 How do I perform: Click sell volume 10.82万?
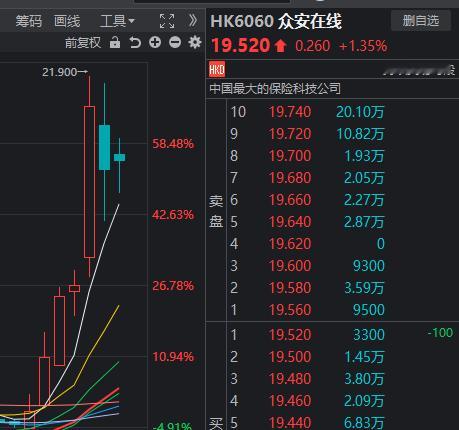[x=360, y=134]
